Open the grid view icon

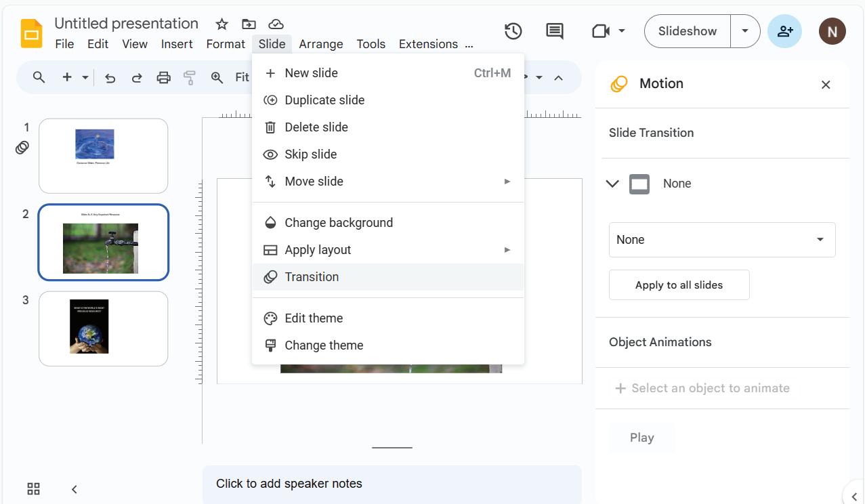tap(33, 488)
